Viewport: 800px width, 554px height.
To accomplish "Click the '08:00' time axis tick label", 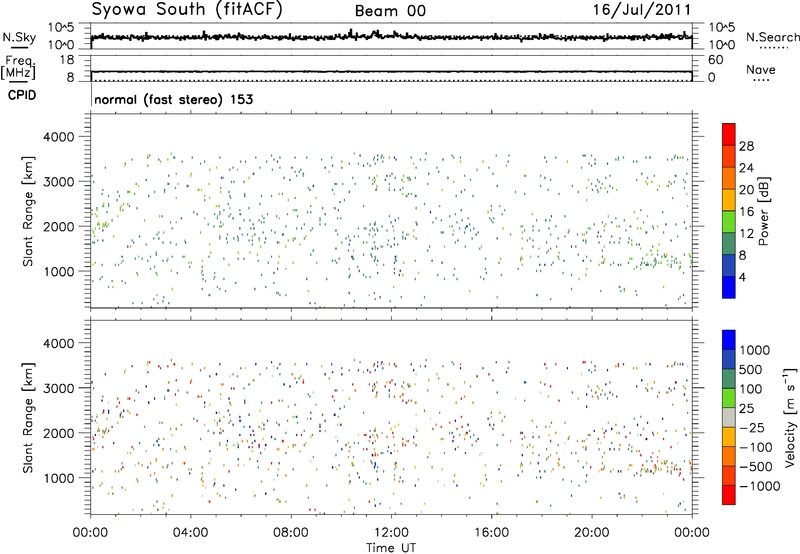I will (291, 533).
